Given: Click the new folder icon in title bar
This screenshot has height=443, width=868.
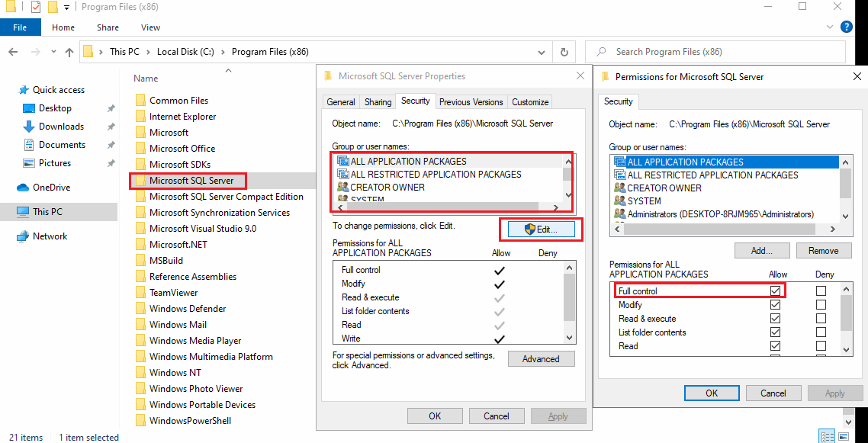Looking at the screenshot, I should click(x=53, y=7).
